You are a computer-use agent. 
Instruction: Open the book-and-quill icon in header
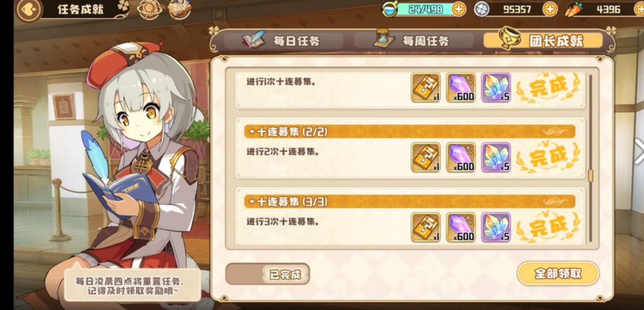click(x=179, y=9)
